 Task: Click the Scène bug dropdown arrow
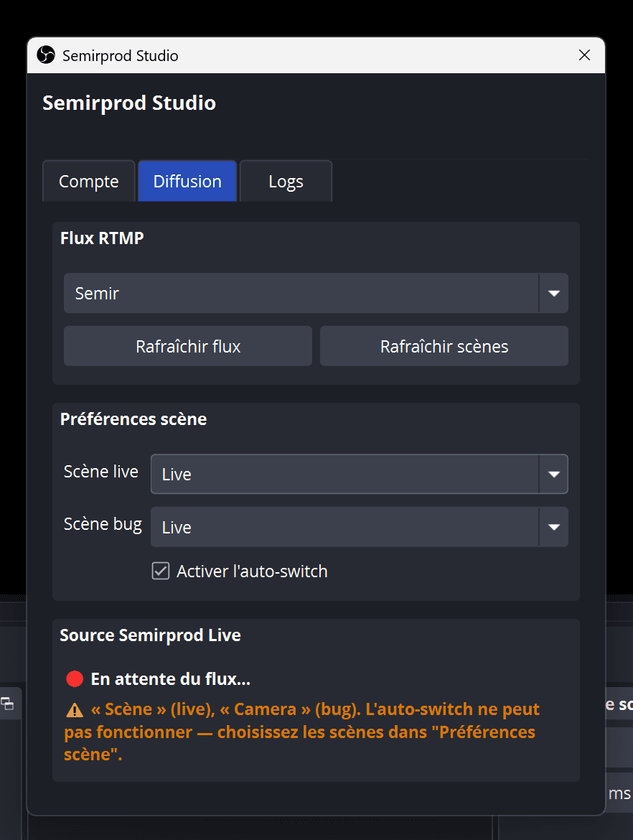[554, 527]
